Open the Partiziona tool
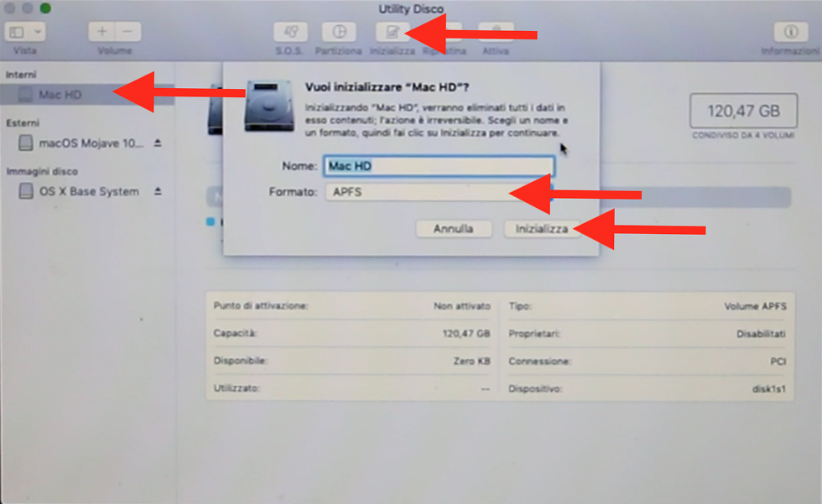This screenshot has width=822, height=504. (x=339, y=32)
